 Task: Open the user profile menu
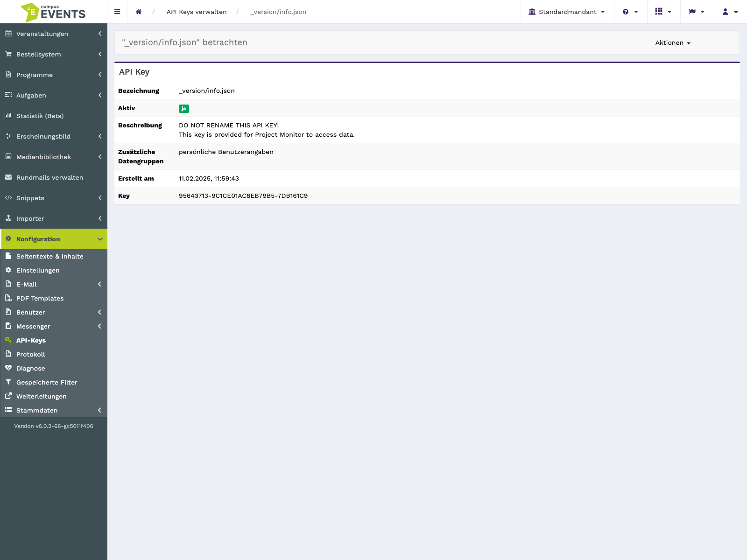(730, 12)
